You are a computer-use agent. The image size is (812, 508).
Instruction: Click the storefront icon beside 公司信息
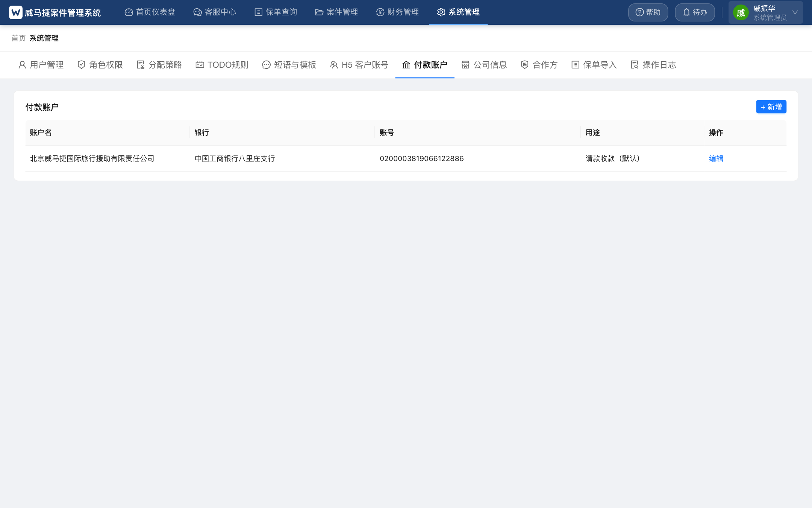465,65
